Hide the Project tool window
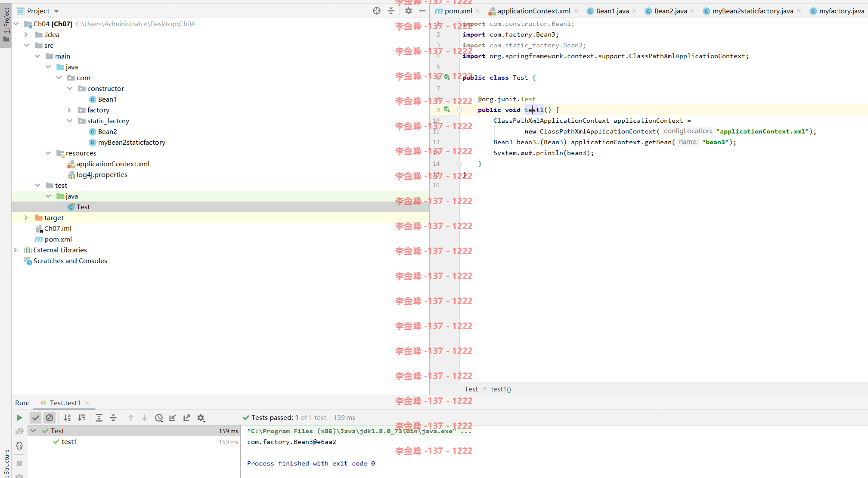The width and height of the screenshot is (868, 478). 422,11
